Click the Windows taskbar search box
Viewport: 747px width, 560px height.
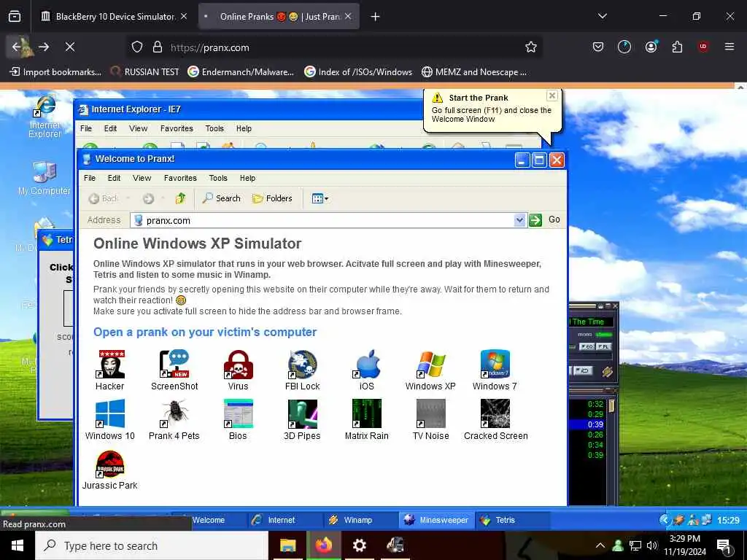pyautogui.click(x=152, y=545)
